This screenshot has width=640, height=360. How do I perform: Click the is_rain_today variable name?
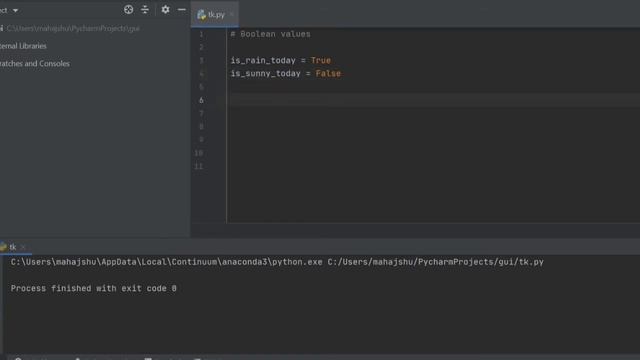tap(263, 60)
